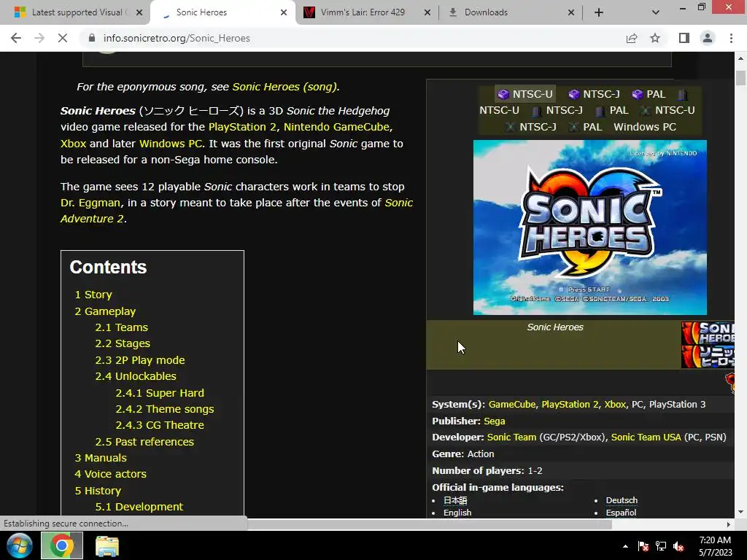Open the Windows PC link in intro paragraph
747x560 pixels.
click(171, 144)
